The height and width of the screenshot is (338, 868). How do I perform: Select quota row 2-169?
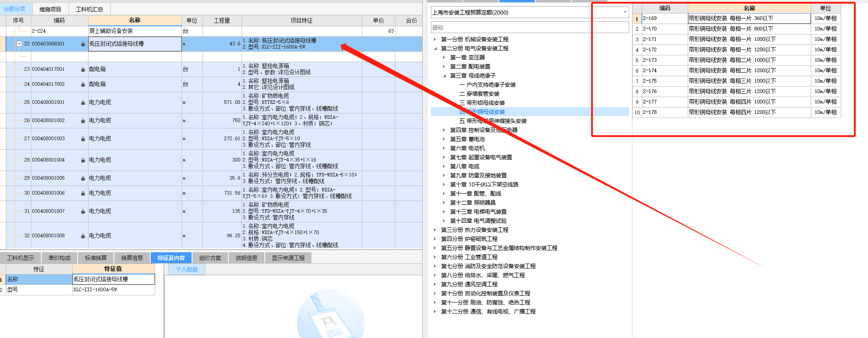pyautogui.click(x=736, y=19)
